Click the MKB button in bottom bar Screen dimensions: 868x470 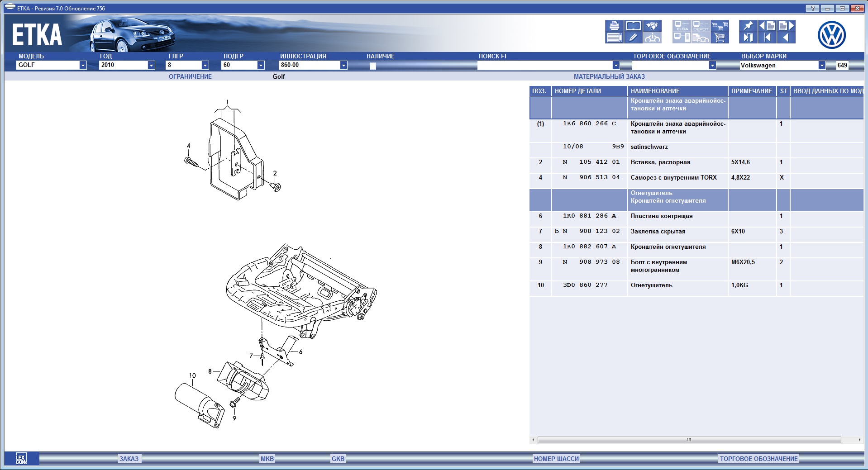[267, 459]
